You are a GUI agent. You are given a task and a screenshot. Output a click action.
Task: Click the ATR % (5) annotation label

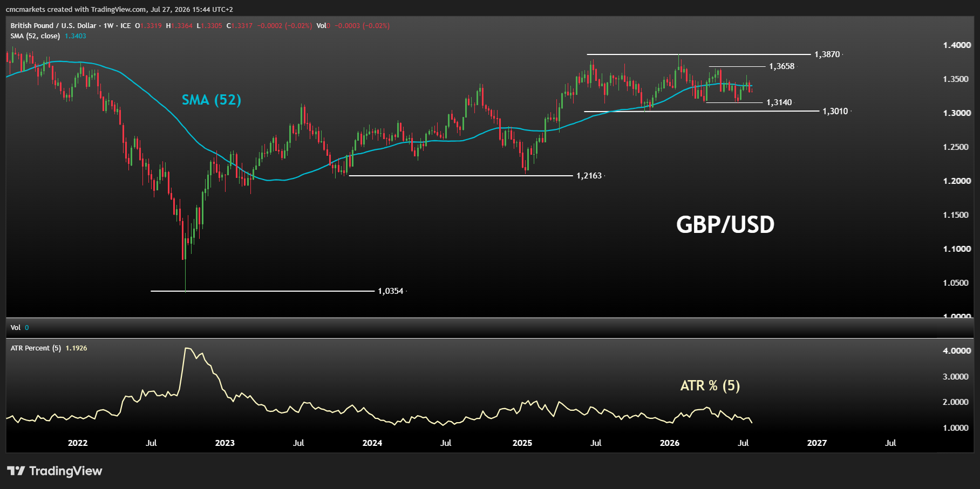pos(710,386)
